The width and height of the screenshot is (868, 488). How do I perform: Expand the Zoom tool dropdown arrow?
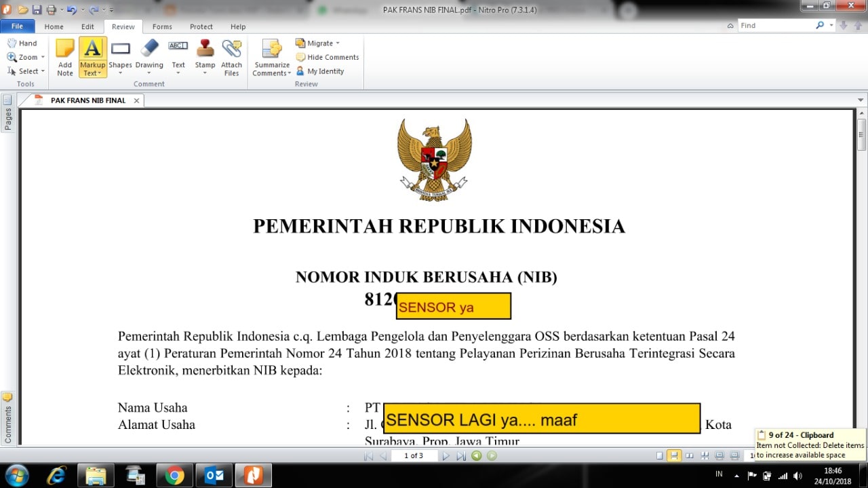43,57
